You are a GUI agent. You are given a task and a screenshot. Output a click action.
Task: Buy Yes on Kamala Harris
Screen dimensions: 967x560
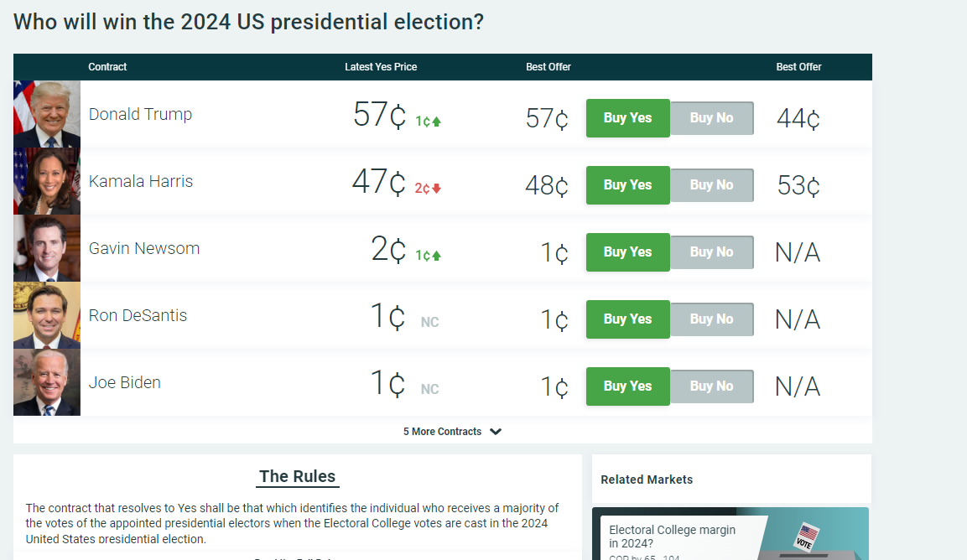point(627,185)
